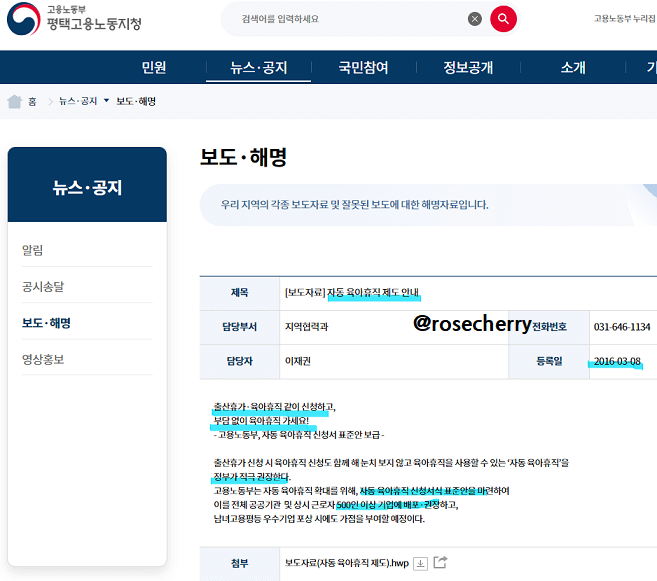The height and width of the screenshot is (581, 657).
Task: Open the 뉴스·공지 main menu
Action: point(259,67)
